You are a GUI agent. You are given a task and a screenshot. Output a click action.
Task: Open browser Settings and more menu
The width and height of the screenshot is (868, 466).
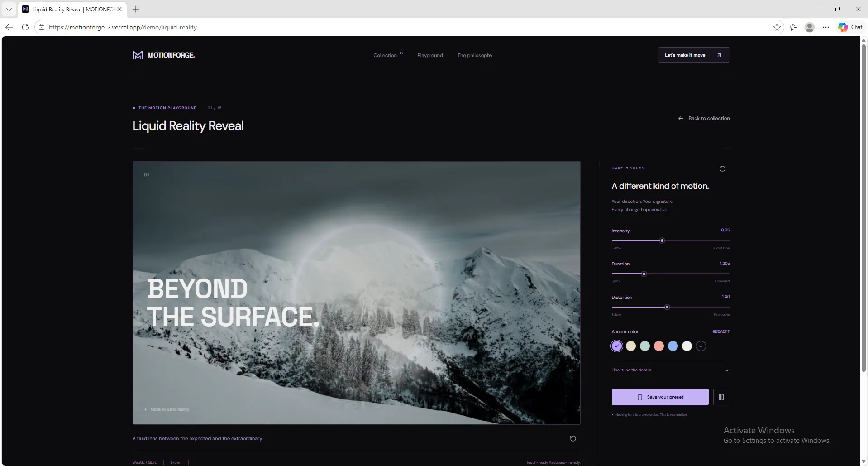pyautogui.click(x=826, y=27)
